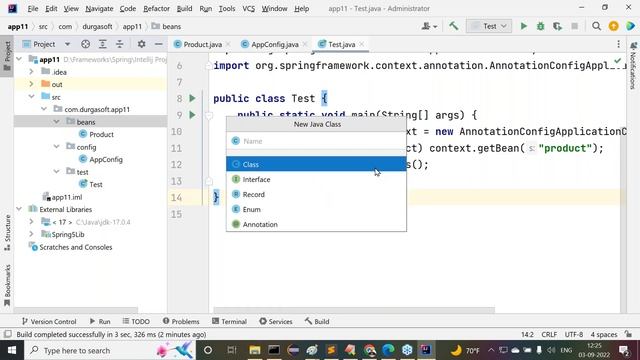
Task: Click Select Opened File target icon
Action: point(85,44)
